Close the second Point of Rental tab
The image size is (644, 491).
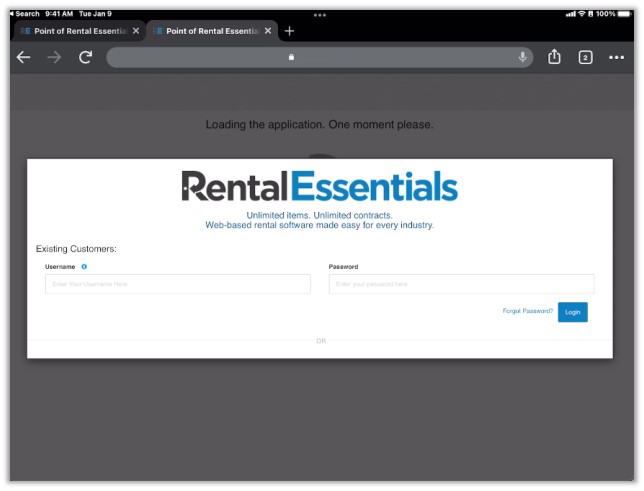[x=268, y=31]
